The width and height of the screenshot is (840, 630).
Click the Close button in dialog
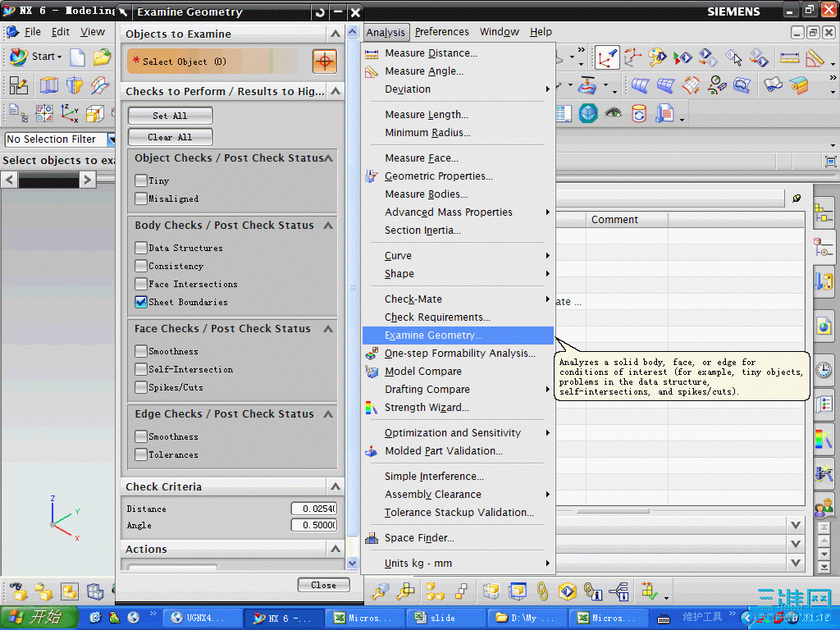click(x=323, y=585)
